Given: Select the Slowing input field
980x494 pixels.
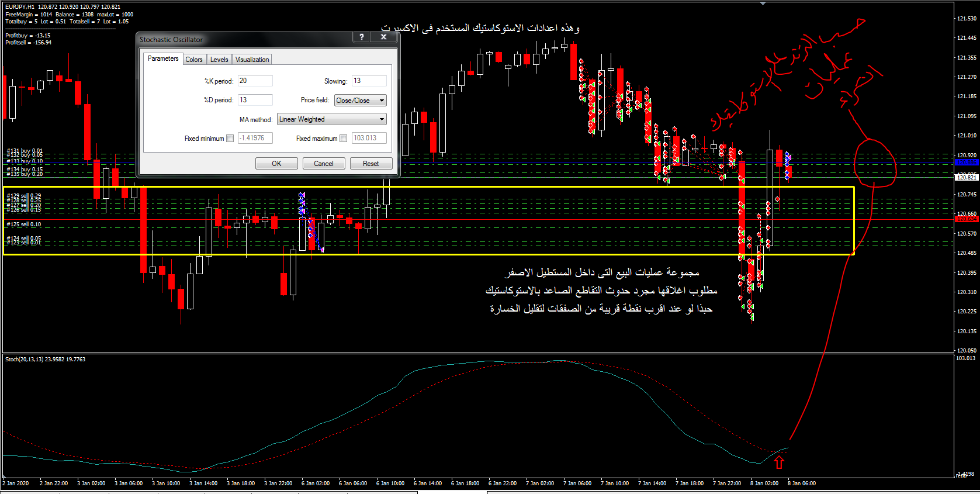Looking at the screenshot, I should [369, 81].
